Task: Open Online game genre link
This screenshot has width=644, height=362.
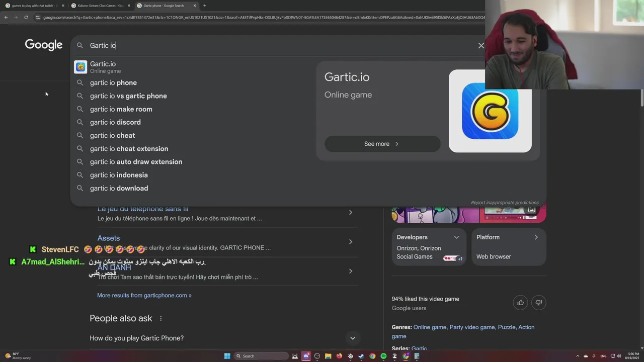Action: point(430,327)
